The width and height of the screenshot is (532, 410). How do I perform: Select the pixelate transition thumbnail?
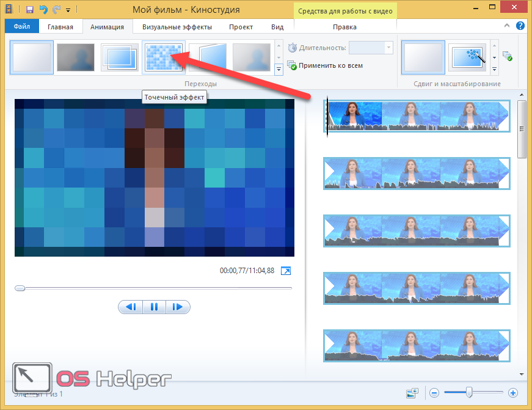[x=164, y=57]
